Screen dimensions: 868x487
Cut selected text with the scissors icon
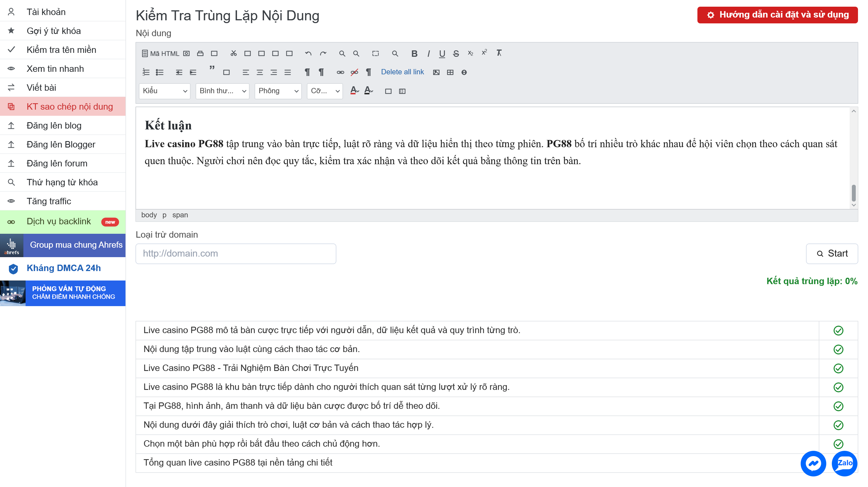coord(233,53)
